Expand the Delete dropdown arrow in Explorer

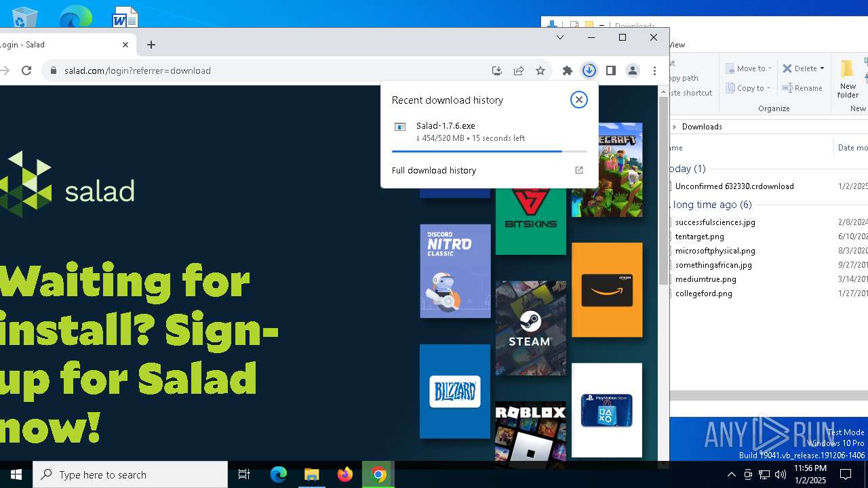click(x=822, y=68)
